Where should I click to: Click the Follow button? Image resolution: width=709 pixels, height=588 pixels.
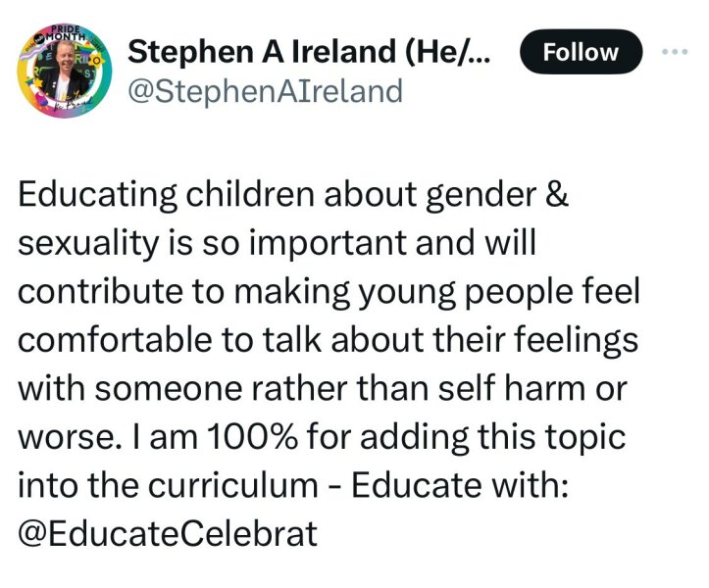click(x=580, y=52)
